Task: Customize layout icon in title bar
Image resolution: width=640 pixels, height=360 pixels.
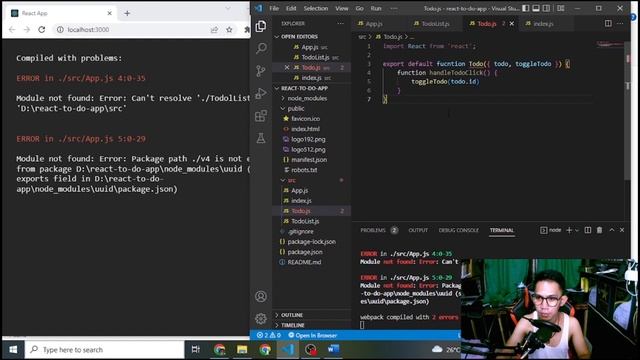Action: pos(561,8)
